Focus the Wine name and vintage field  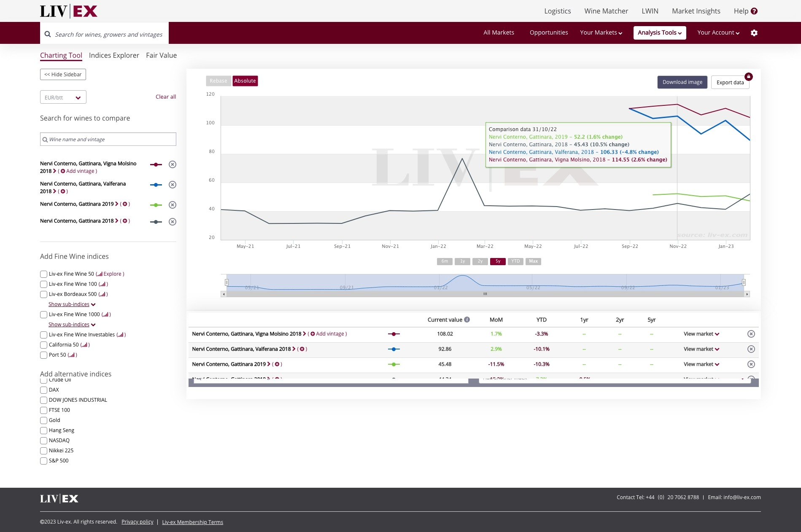pyautogui.click(x=108, y=139)
